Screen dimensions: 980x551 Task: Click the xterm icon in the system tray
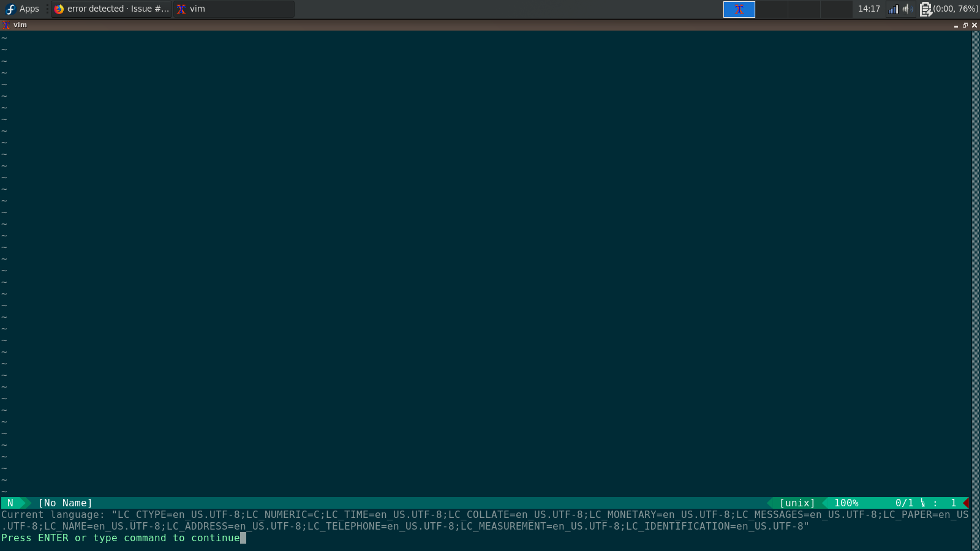tap(739, 9)
